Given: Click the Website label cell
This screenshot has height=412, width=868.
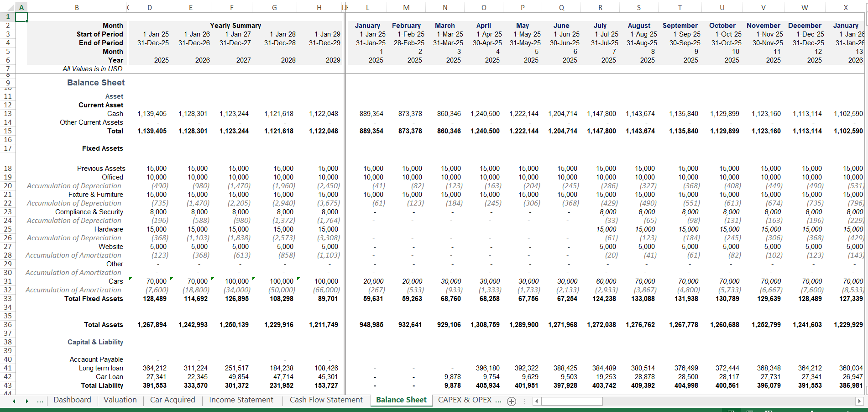Looking at the screenshot, I should pyautogui.click(x=111, y=247).
